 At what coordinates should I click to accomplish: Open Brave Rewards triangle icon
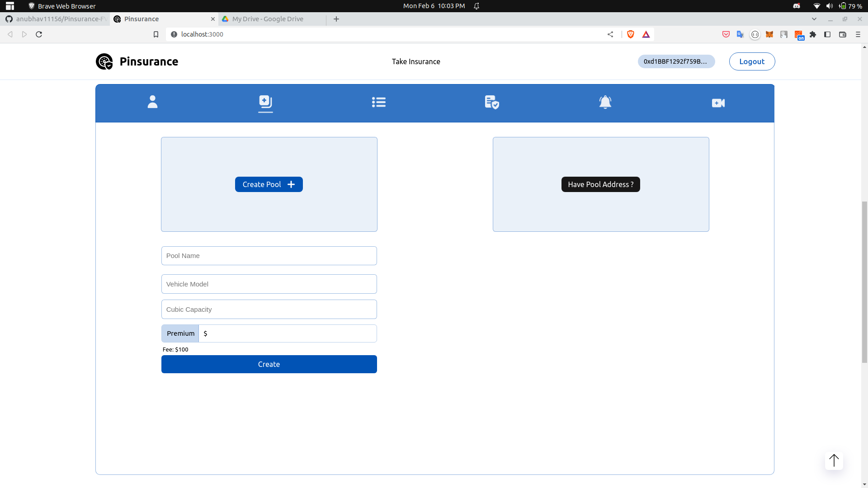pos(646,34)
